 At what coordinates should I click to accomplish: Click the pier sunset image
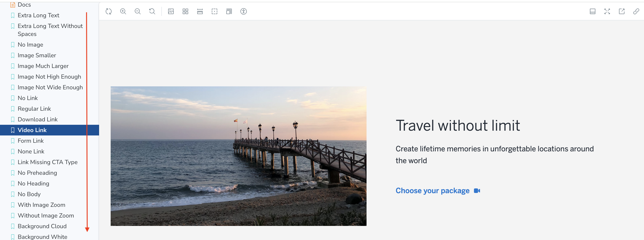(238, 156)
